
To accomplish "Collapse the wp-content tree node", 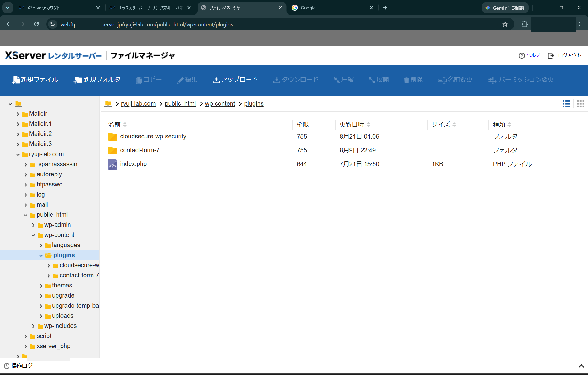I will [33, 235].
